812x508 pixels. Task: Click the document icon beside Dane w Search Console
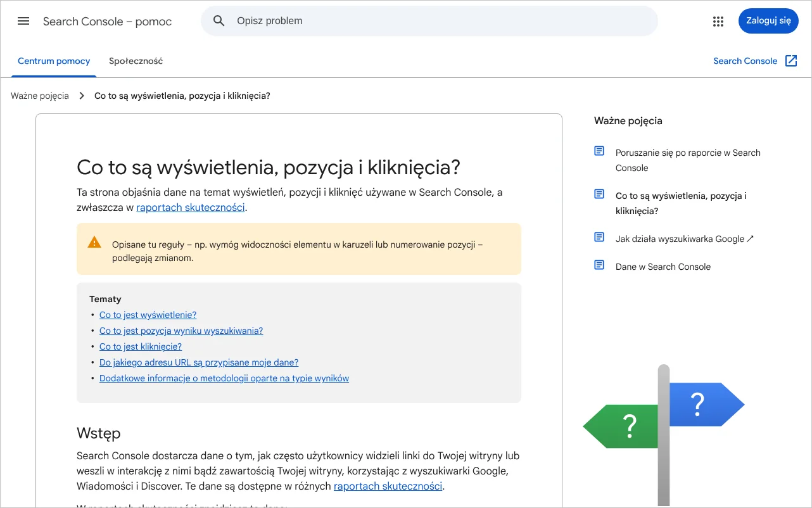pyautogui.click(x=599, y=265)
